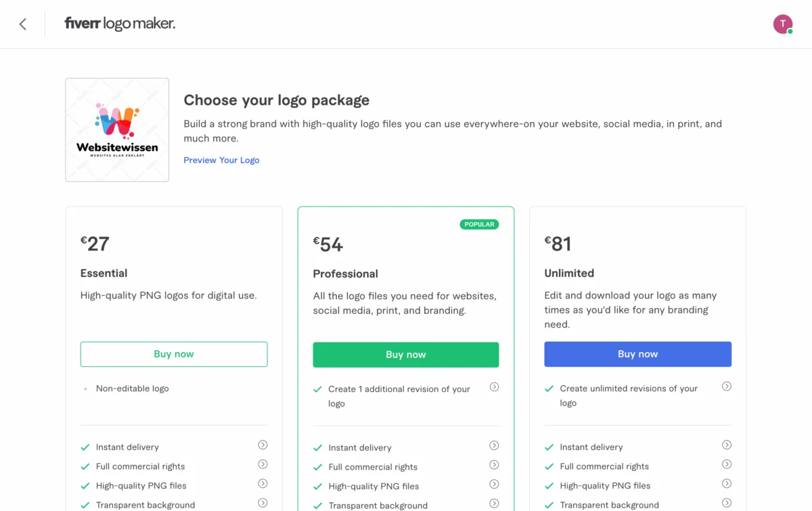This screenshot has width=812, height=511.
Task: Open info icon for Professional High-quality PNG files
Action: 494,485
